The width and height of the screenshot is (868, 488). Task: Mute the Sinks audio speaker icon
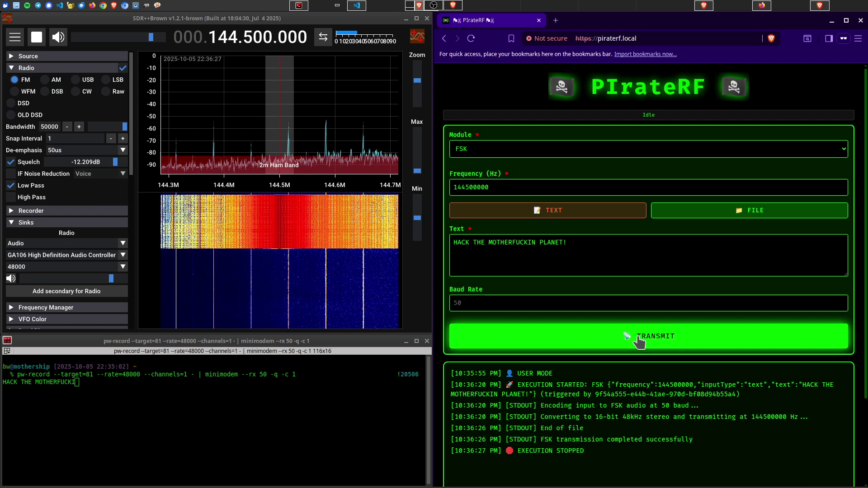11,278
